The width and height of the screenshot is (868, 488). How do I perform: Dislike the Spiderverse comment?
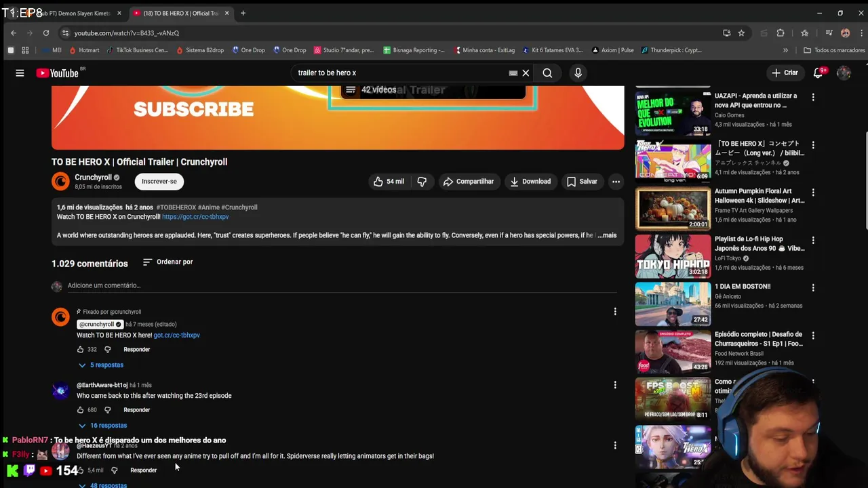114,470
